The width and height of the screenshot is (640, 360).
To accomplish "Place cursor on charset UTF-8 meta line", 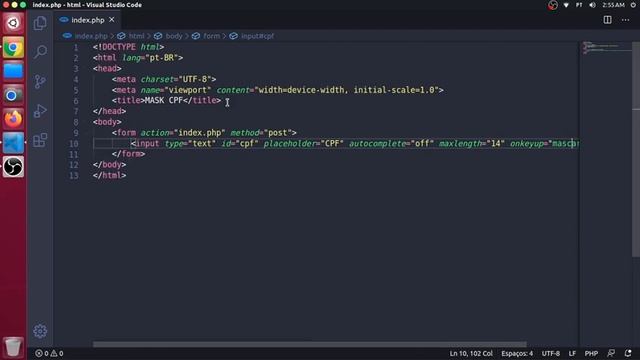I will point(164,79).
